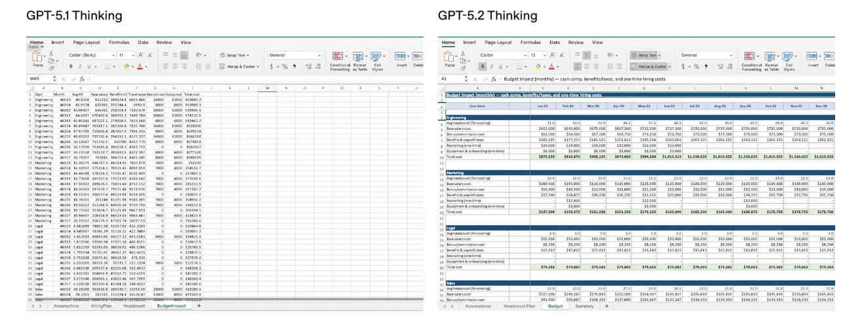Screen dimensions: 868x324
Task: Click the red font color swatch on right
Action: (552, 66)
